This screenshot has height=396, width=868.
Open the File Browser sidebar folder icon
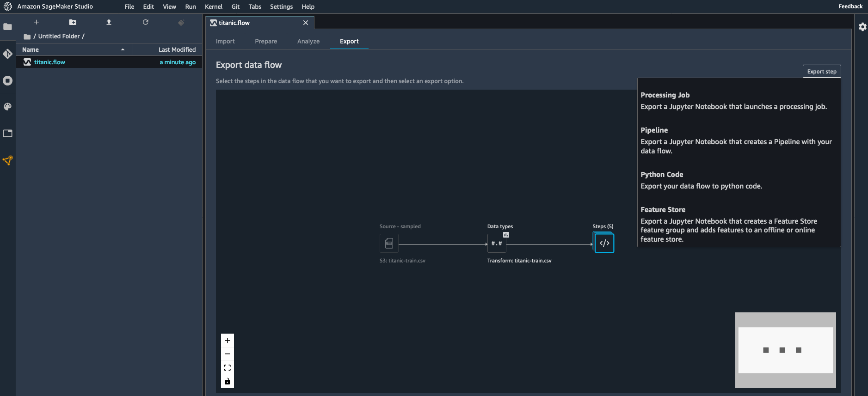coord(7,27)
